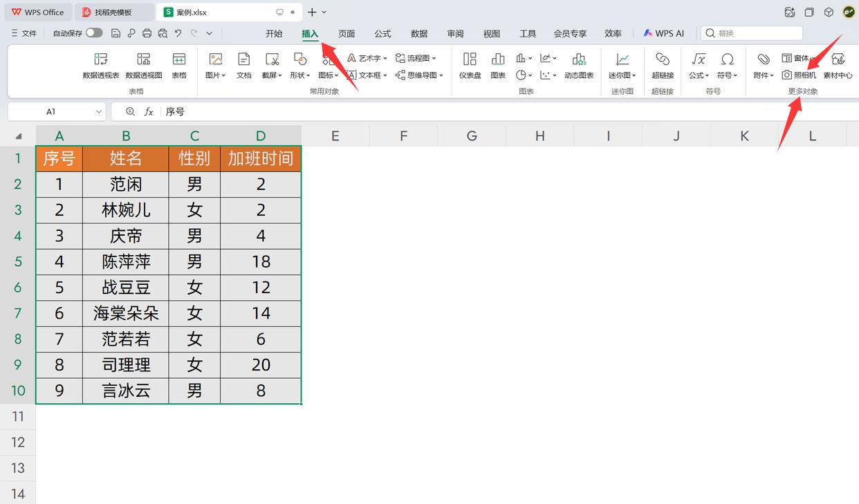Select row 5 header
The width and height of the screenshot is (859, 504).
18,261
